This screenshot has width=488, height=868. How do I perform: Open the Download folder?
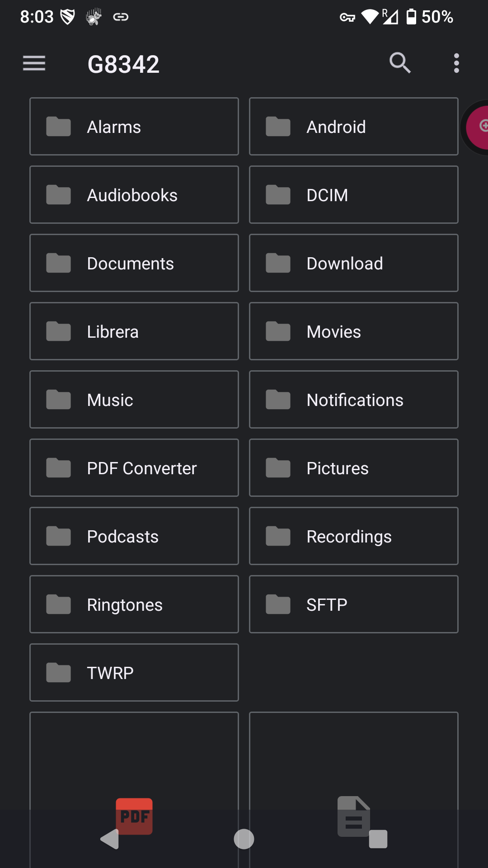(353, 263)
